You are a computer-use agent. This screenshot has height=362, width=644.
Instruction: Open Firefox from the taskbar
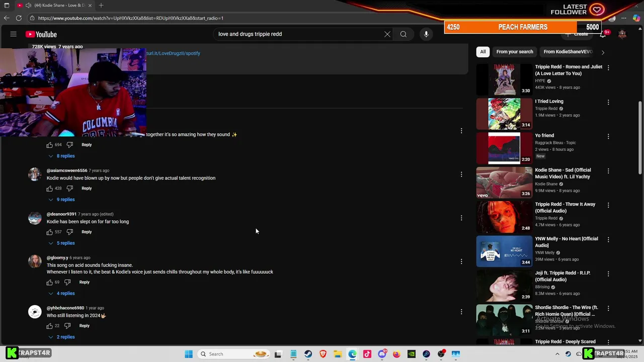tap(396, 354)
